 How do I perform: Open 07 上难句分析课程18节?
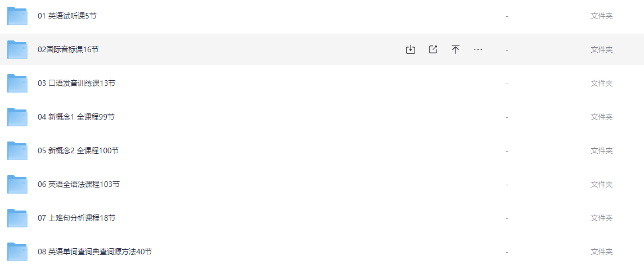coord(76,218)
